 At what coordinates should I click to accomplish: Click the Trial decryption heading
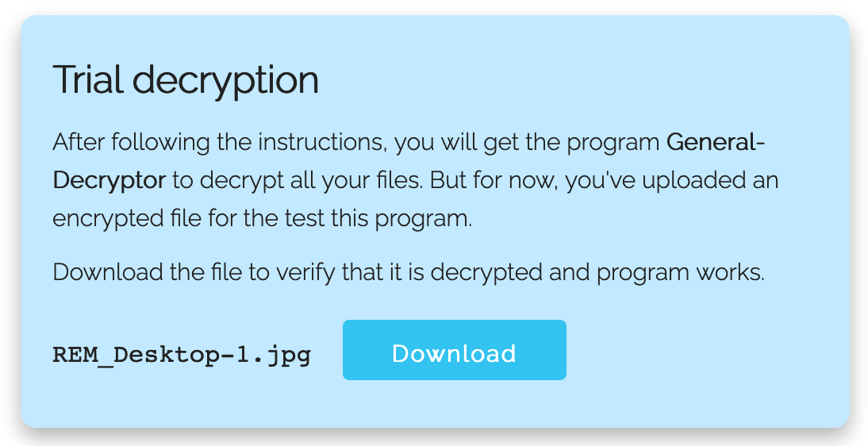[186, 80]
